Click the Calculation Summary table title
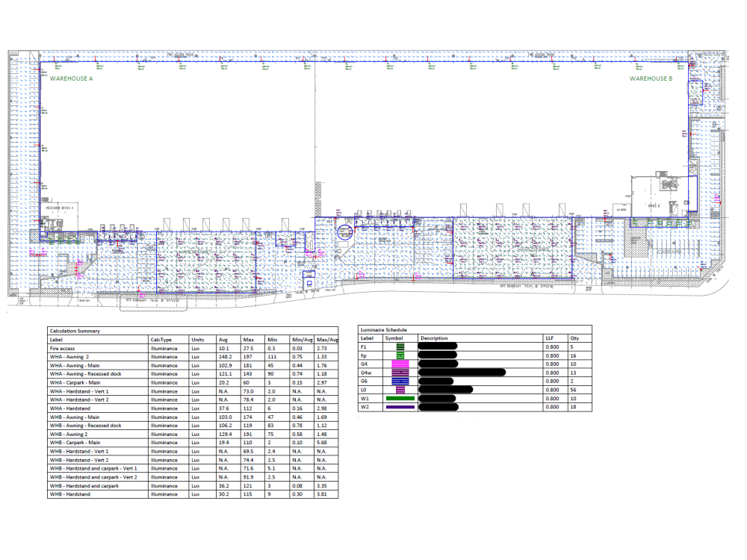This screenshot has height=560, width=747. pyautogui.click(x=75, y=331)
